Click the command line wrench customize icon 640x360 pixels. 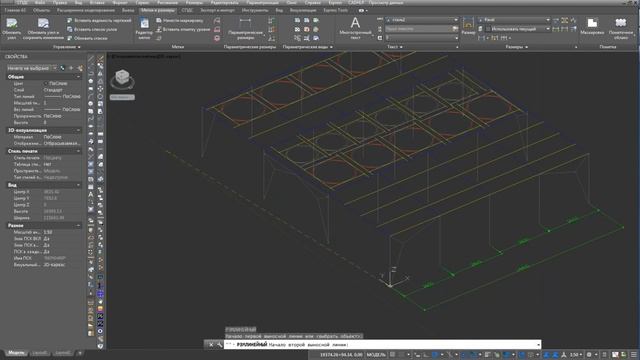tap(219, 345)
